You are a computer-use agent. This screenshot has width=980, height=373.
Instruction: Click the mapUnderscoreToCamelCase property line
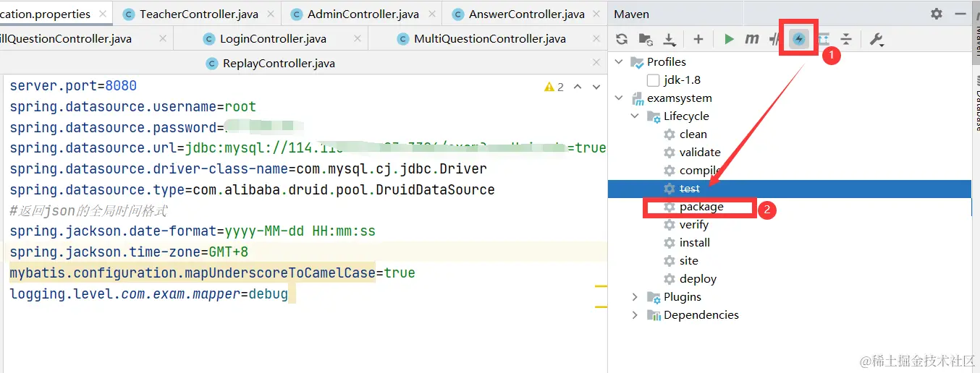click(x=212, y=273)
